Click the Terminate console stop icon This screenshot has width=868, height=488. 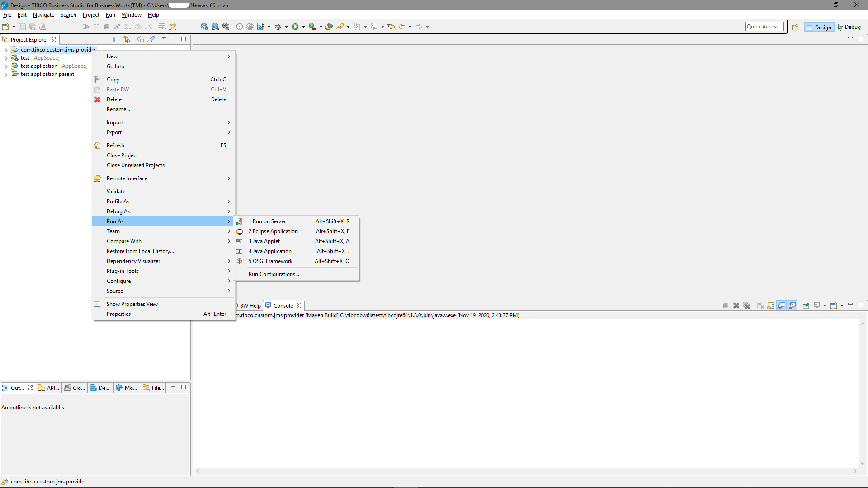726,305
